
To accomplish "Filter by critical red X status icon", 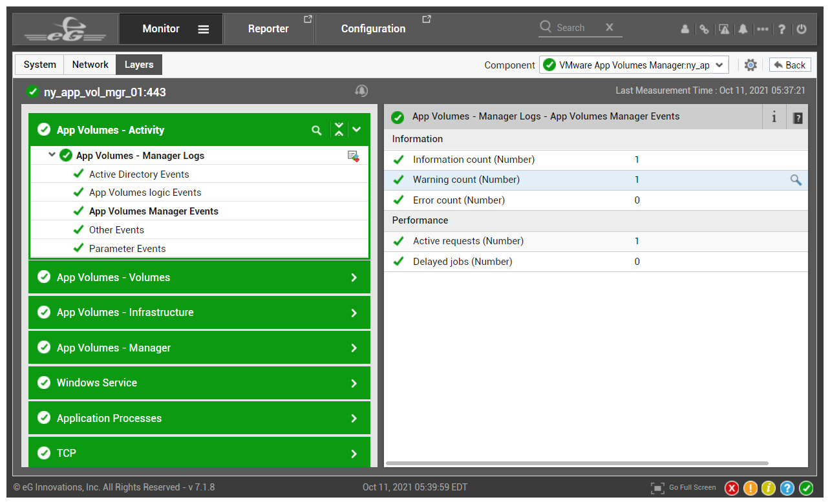I will [x=731, y=488].
